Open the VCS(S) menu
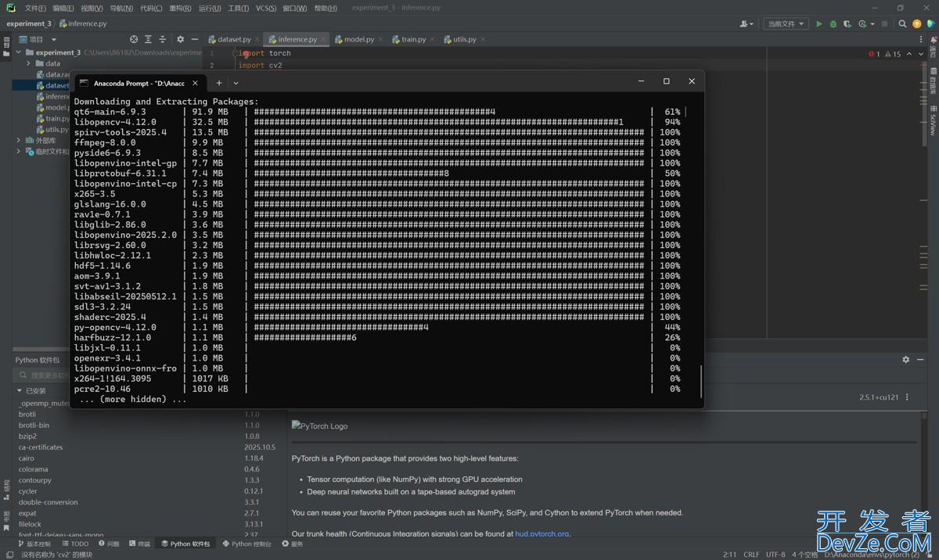This screenshot has width=939, height=560. point(266,8)
